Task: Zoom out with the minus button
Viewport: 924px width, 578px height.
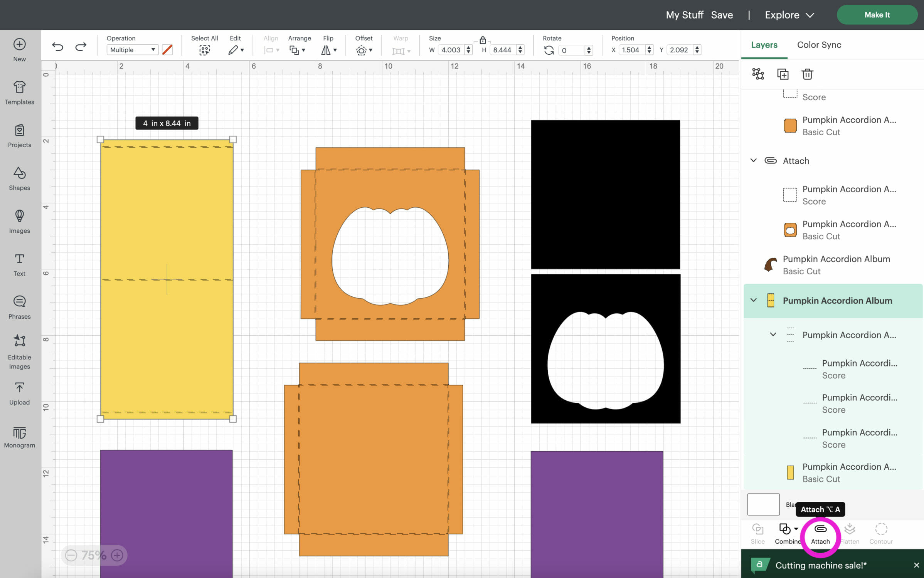Action: tap(71, 555)
